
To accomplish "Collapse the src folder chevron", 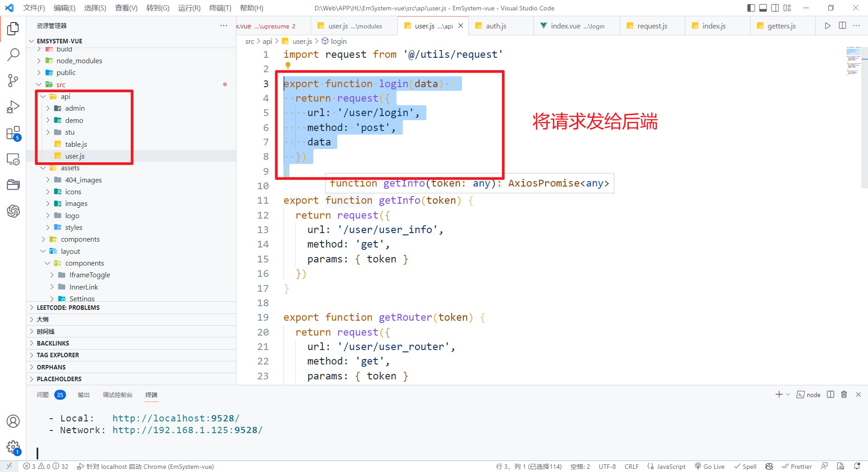I will click(39, 84).
